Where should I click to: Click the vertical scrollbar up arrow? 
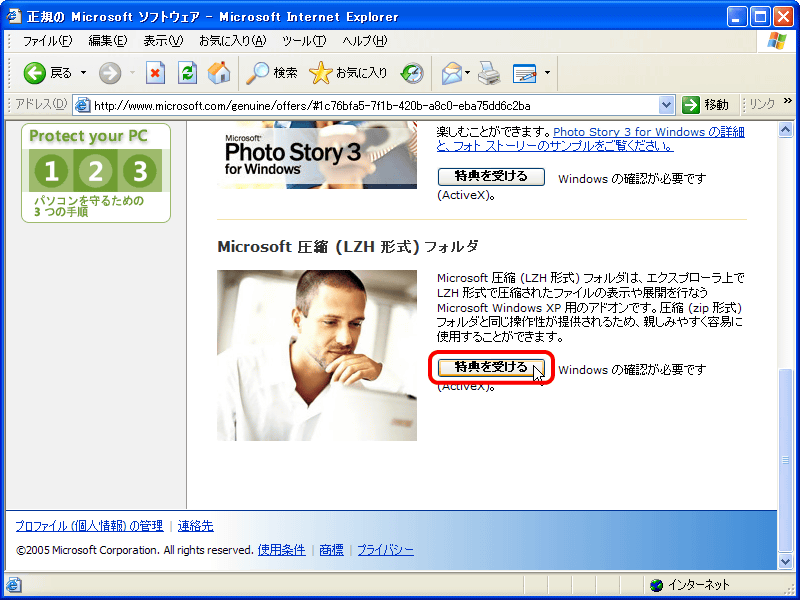786,130
